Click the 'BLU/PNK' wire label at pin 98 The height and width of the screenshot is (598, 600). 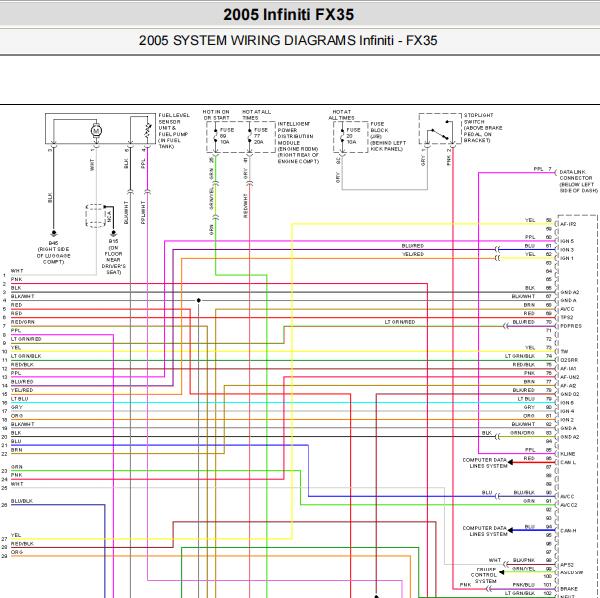tap(523, 560)
